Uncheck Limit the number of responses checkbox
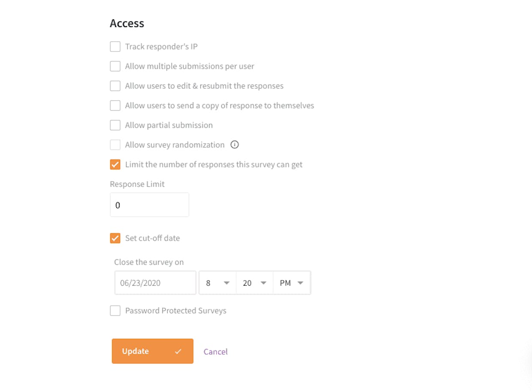Viewport: 532px width, 392px height. point(115,165)
